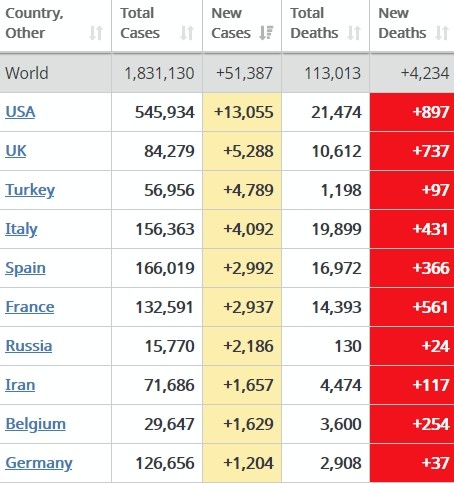Toggle New Cases descending sort icon

click(x=266, y=33)
